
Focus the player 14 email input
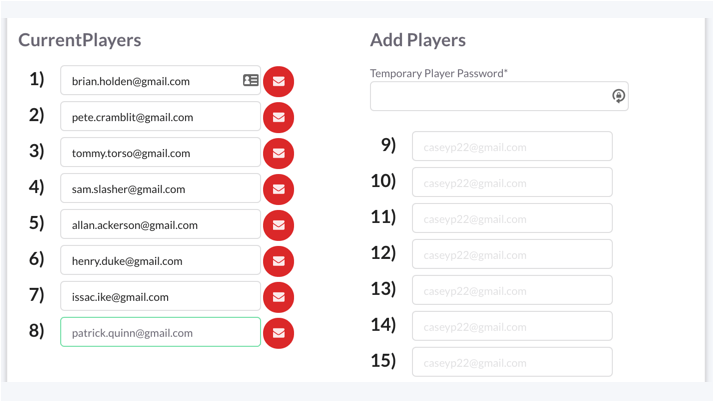pos(512,326)
